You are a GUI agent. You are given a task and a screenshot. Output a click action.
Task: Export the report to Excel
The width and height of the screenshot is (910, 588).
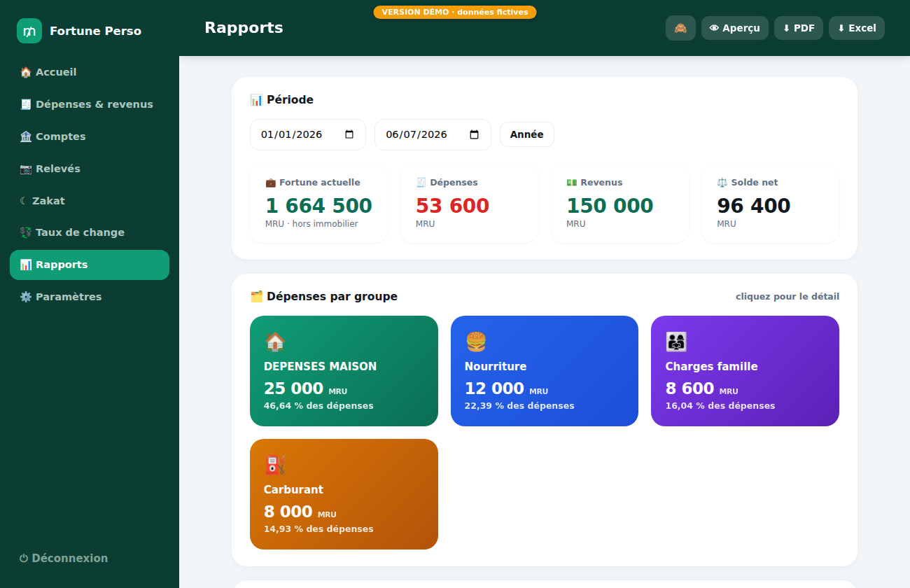(x=857, y=28)
